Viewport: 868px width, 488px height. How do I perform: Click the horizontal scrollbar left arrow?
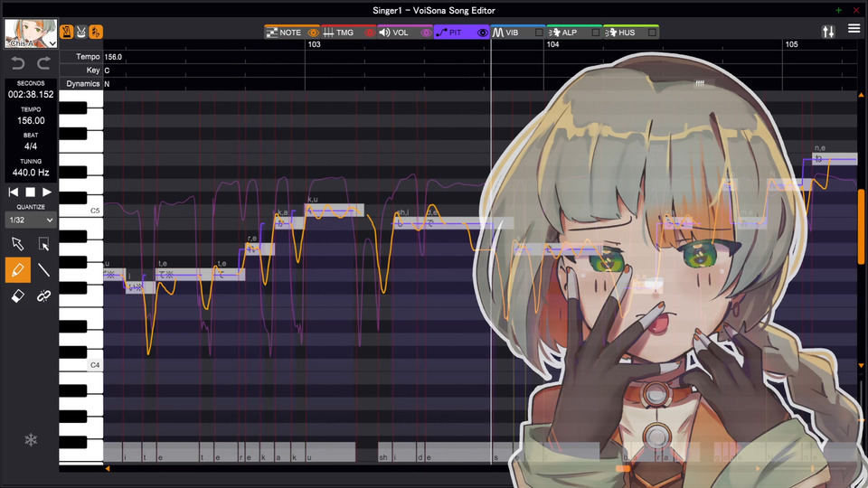pos(108,469)
